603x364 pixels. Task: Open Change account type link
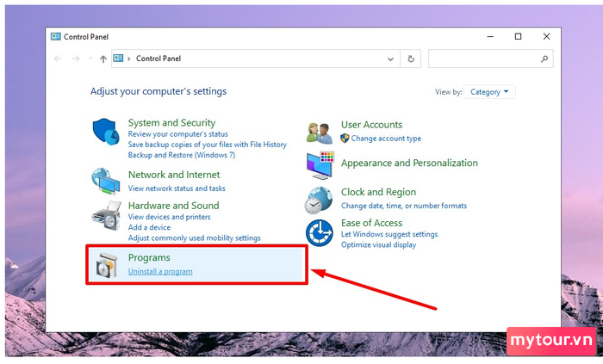386,139
